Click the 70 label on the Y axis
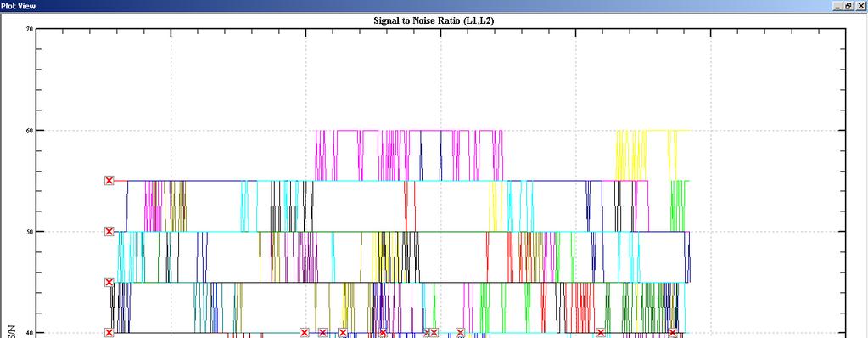 [30, 29]
